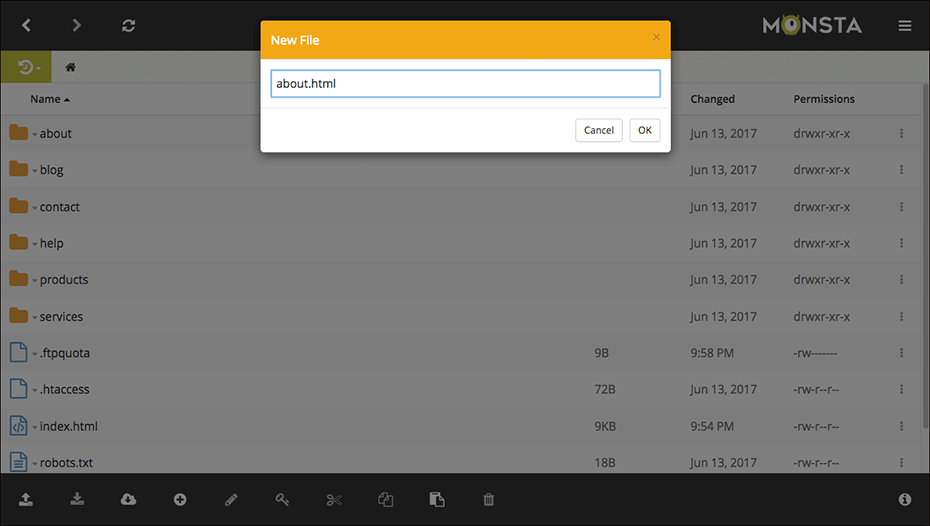This screenshot has height=526, width=930.
Task: Click the file name input field
Action: (x=465, y=84)
